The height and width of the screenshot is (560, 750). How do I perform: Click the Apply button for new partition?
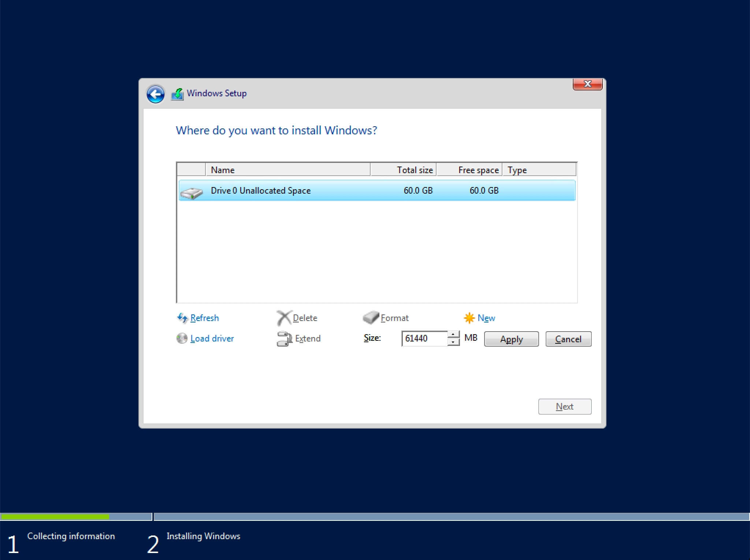[510, 339]
